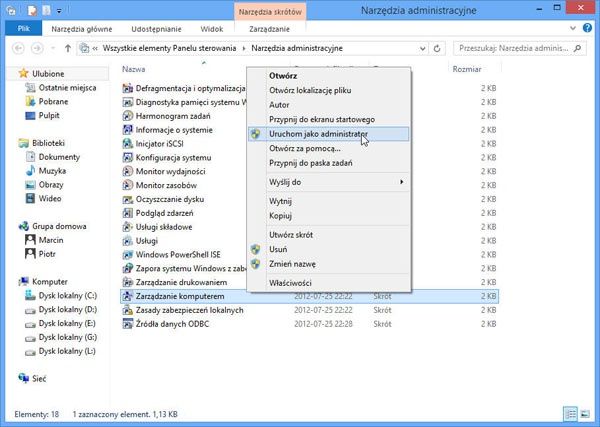This screenshot has height=427, width=600.
Task: Select the Zasady zabezpieczeń lokalnych icon
Action: click(x=127, y=310)
